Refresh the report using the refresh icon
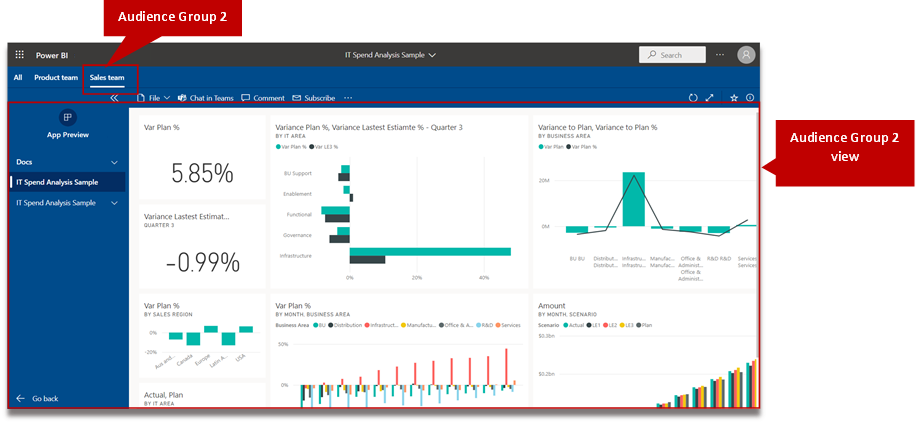Screen dimensions: 918x425 click(693, 98)
